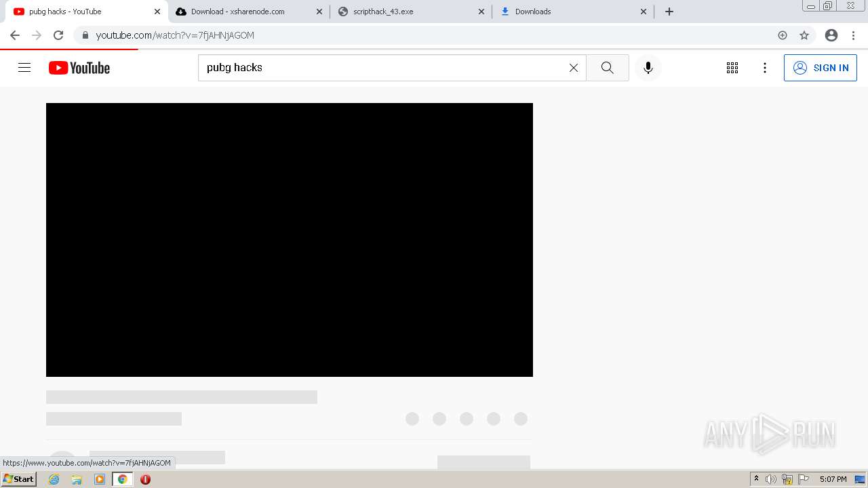
Task: Open Action Center flag icon
Action: [804, 479]
